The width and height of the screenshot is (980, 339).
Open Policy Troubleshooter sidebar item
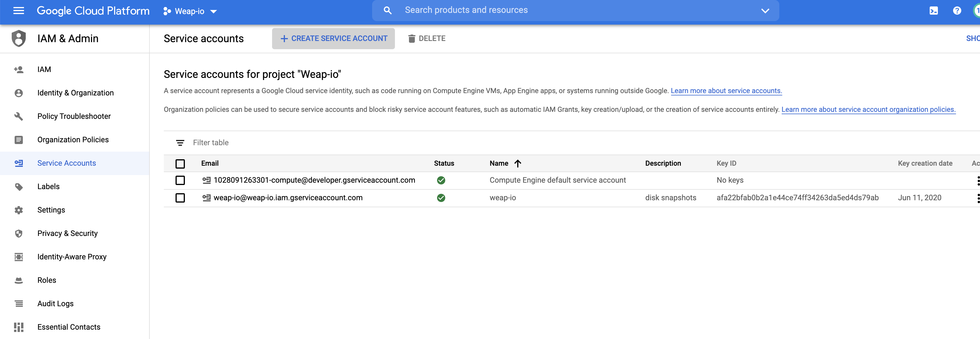click(75, 116)
